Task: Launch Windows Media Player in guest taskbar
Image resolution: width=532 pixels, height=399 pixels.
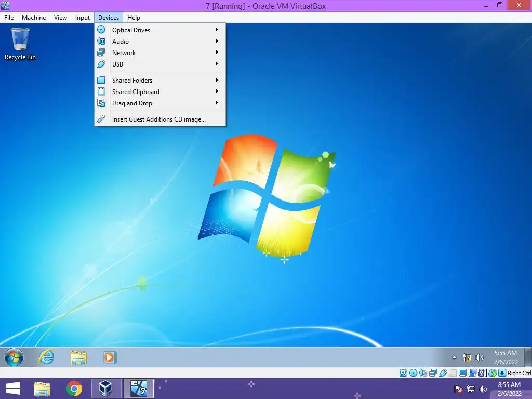Action: click(x=110, y=357)
